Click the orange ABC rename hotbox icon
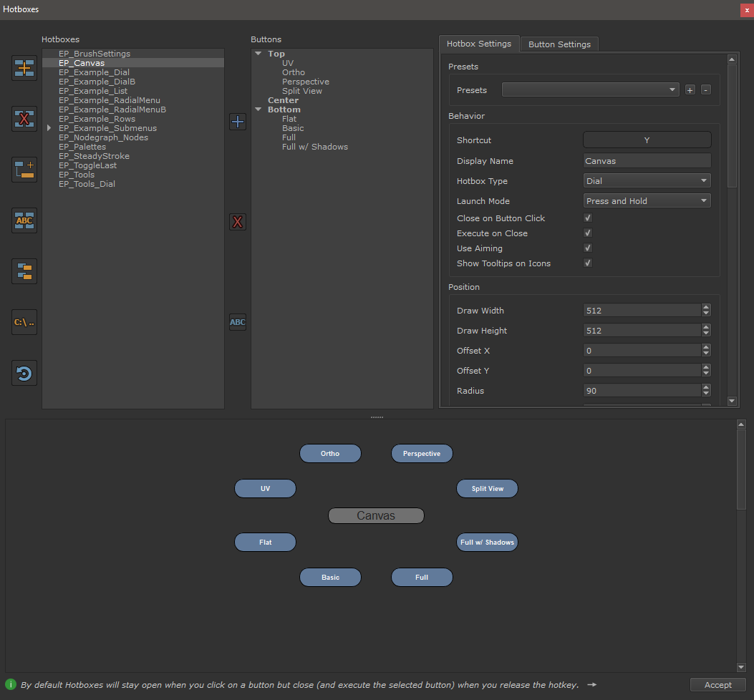 24,220
